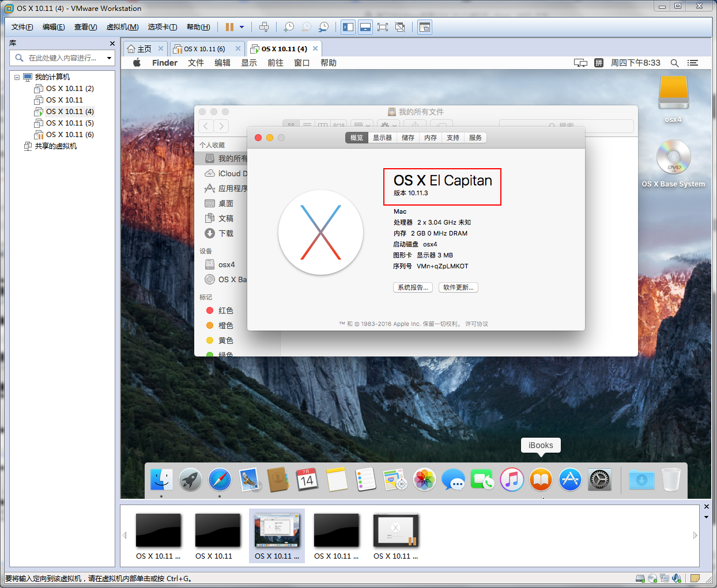Open the Apple menu in guest
717x588 pixels.
(137, 63)
